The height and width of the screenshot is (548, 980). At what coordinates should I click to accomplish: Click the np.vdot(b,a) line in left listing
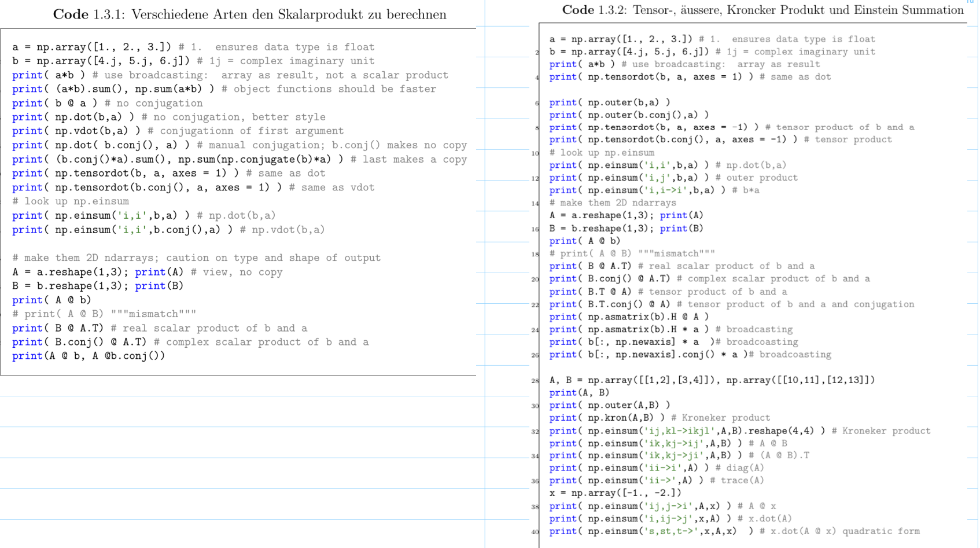[x=178, y=131]
